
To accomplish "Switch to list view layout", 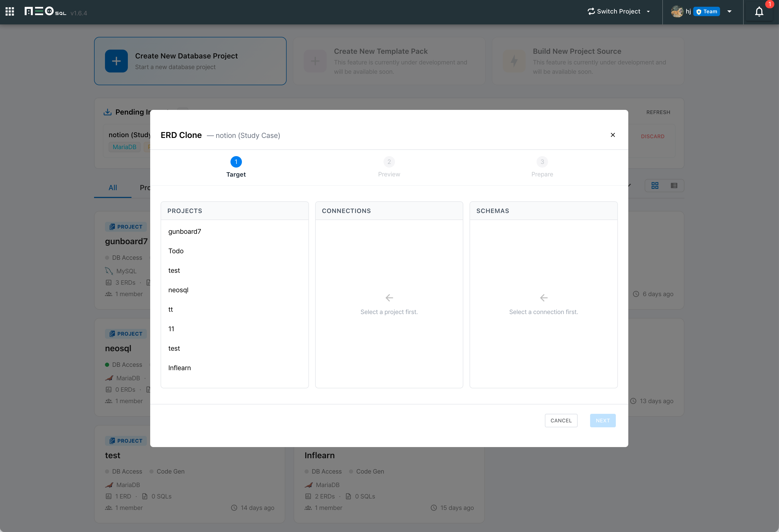I will (674, 185).
